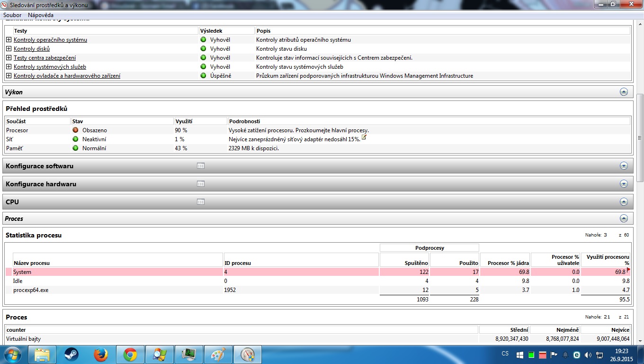The height and width of the screenshot is (364, 644).
Task: Open the Paint palette taskbar icon
Action: [x=218, y=355]
